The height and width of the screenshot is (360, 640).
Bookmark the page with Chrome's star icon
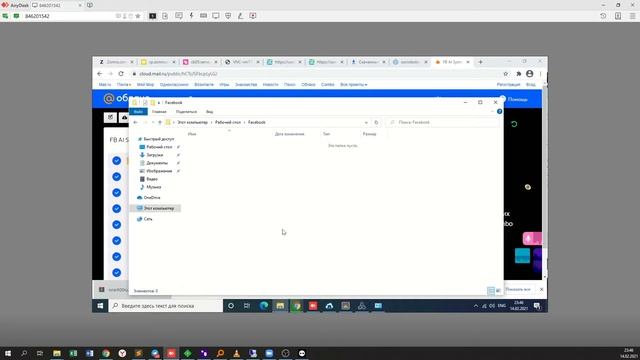tap(506, 74)
